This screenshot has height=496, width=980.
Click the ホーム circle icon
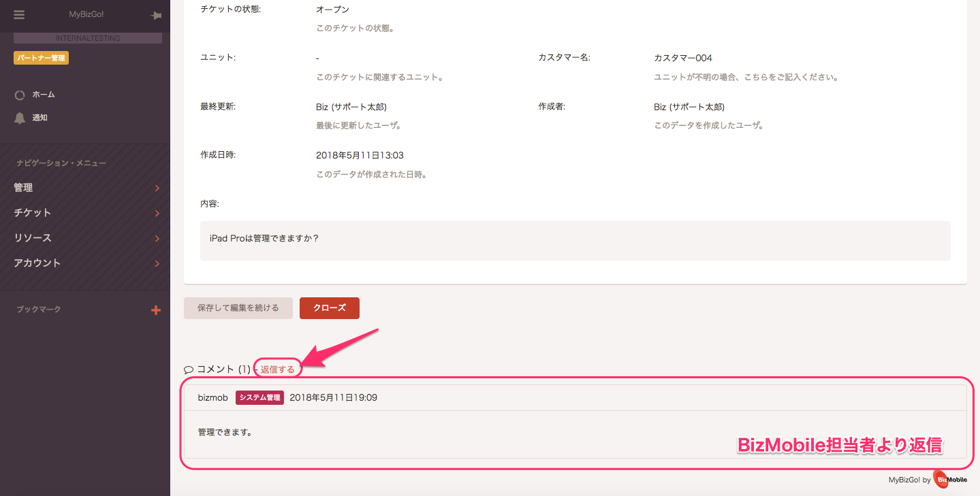coord(20,95)
